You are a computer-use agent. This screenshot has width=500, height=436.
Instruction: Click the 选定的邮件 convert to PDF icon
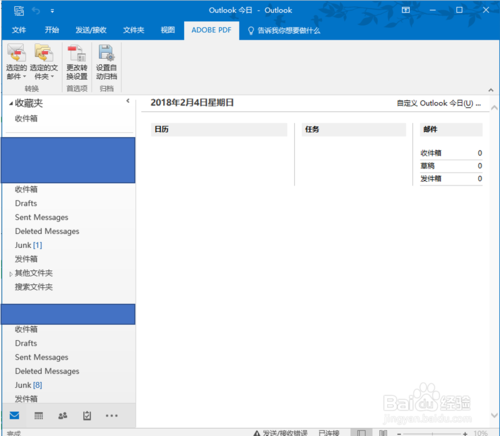[16, 53]
